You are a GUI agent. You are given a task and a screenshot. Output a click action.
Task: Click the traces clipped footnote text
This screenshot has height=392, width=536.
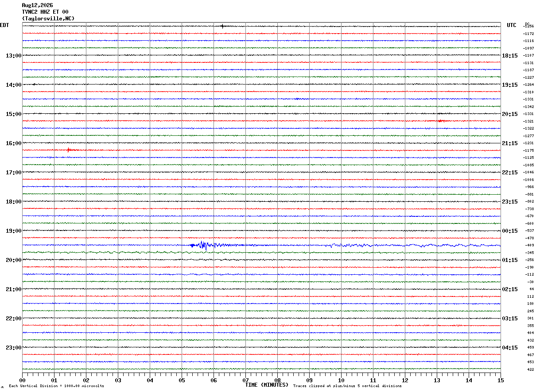coord(347,386)
